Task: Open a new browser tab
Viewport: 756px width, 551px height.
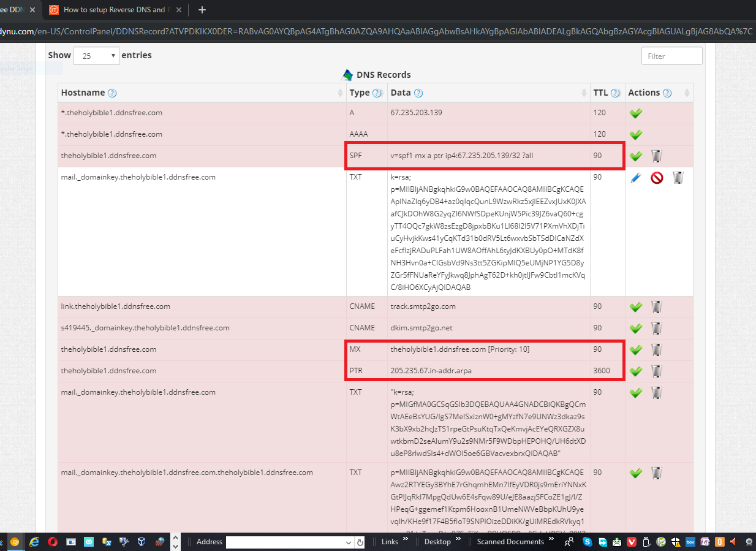Action: coord(202,10)
